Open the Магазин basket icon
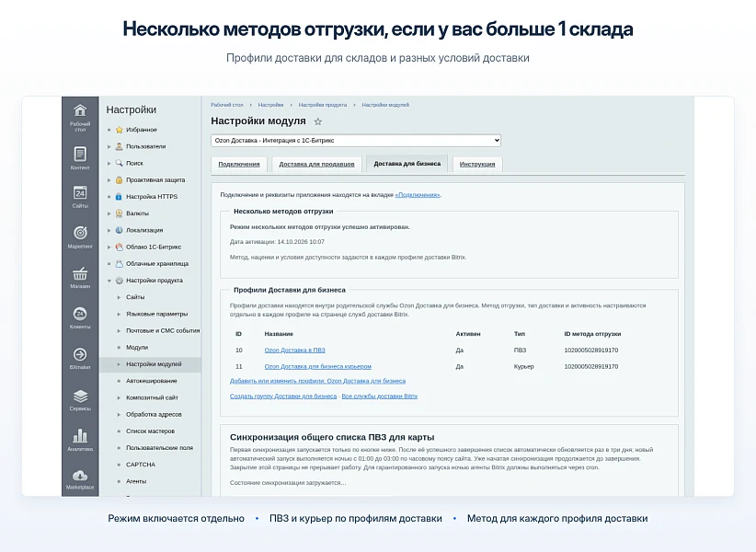 tap(80, 274)
